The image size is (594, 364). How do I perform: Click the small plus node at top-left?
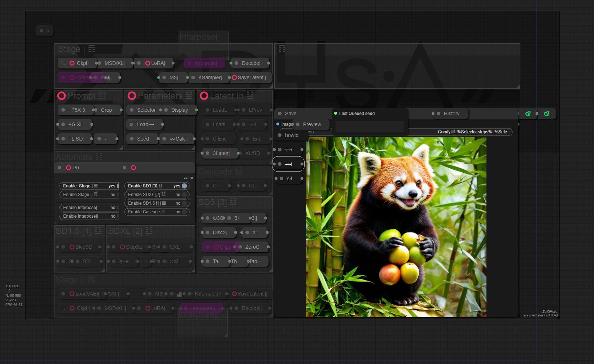tap(45, 31)
